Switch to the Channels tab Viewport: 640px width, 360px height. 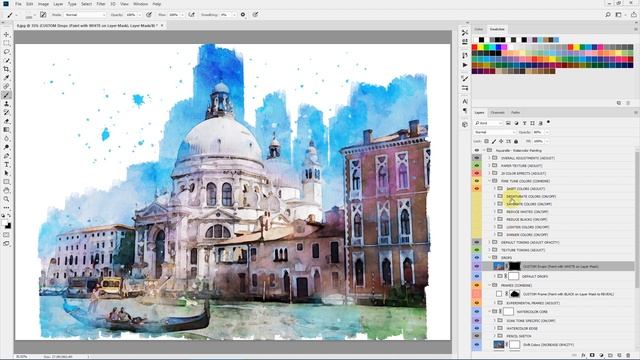(498, 113)
